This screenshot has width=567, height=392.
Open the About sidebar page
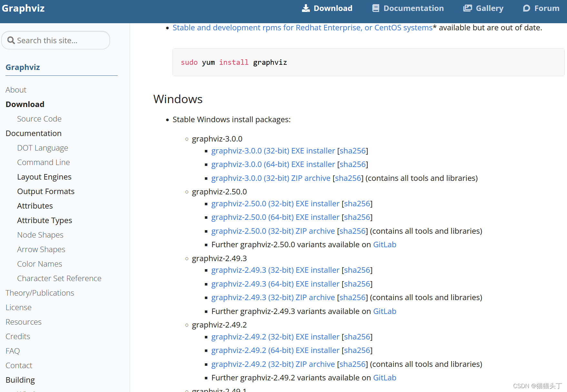(16, 90)
